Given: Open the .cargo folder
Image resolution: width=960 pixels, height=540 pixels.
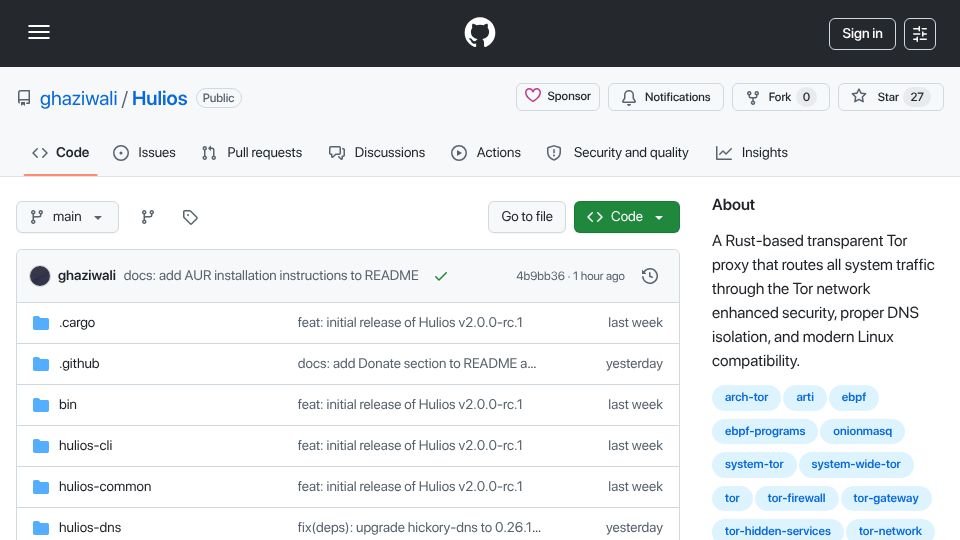Looking at the screenshot, I should 77,323.
